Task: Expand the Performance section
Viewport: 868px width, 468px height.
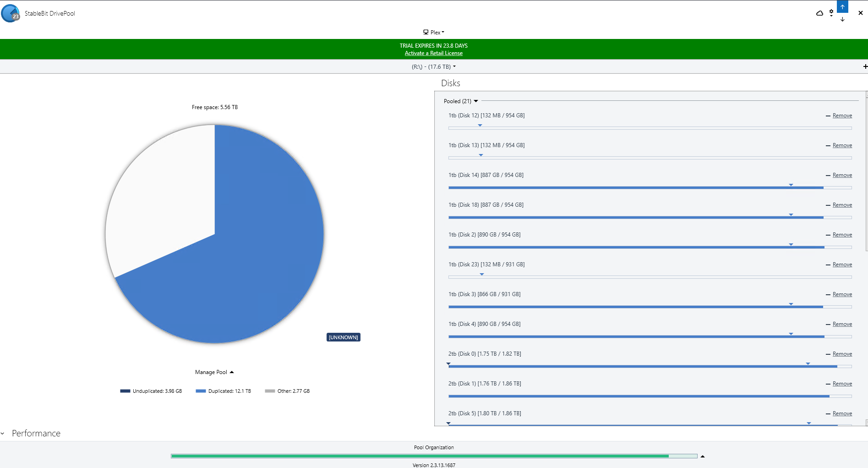Action: click(31, 433)
